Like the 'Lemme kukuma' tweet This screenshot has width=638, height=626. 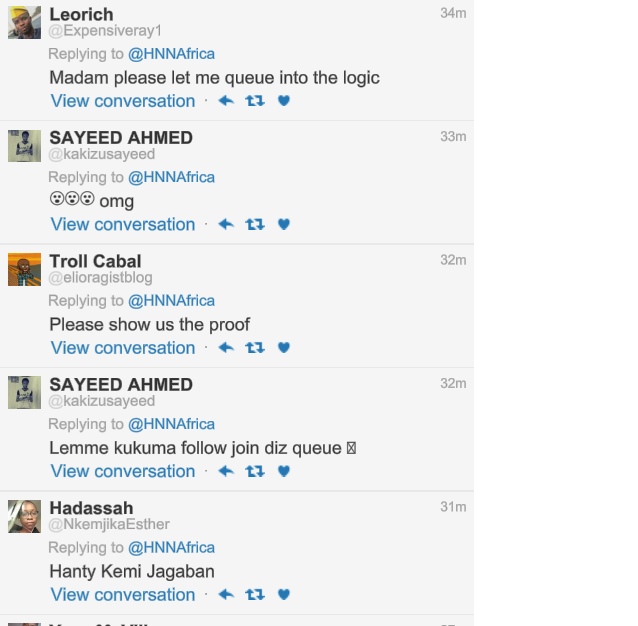coord(284,471)
